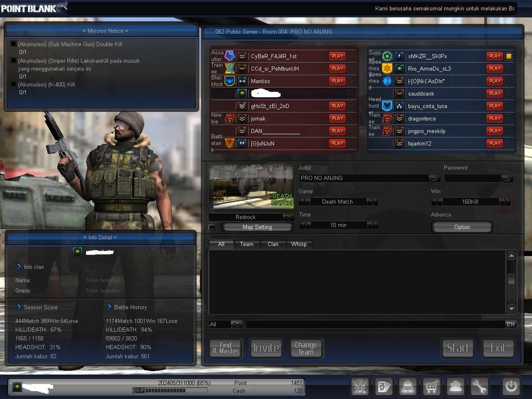
Task: Close the slot of Mantiss with X
Action: click(352, 81)
